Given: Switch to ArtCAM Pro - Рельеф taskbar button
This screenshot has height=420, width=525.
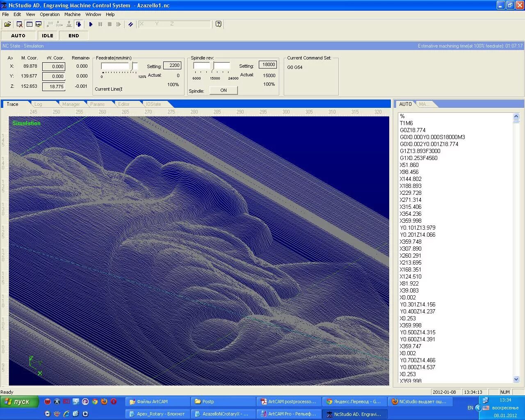Looking at the screenshot, I should 288,414.
